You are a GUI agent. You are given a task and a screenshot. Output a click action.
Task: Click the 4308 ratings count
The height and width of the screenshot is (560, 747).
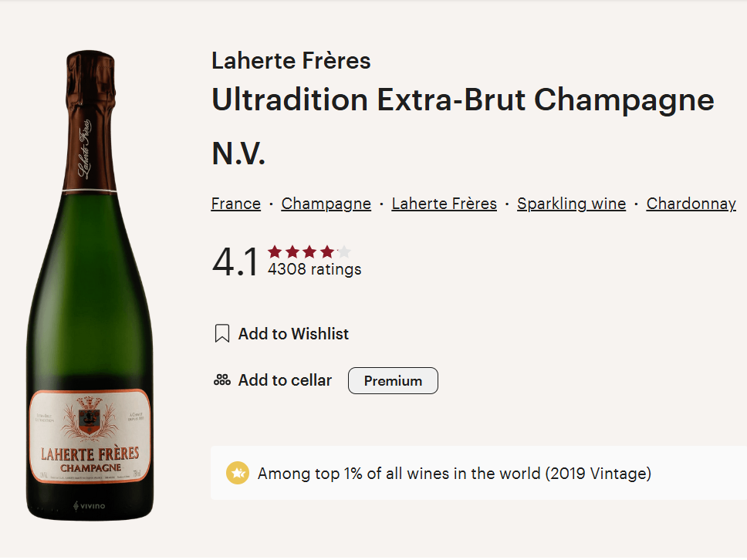[314, 269]
